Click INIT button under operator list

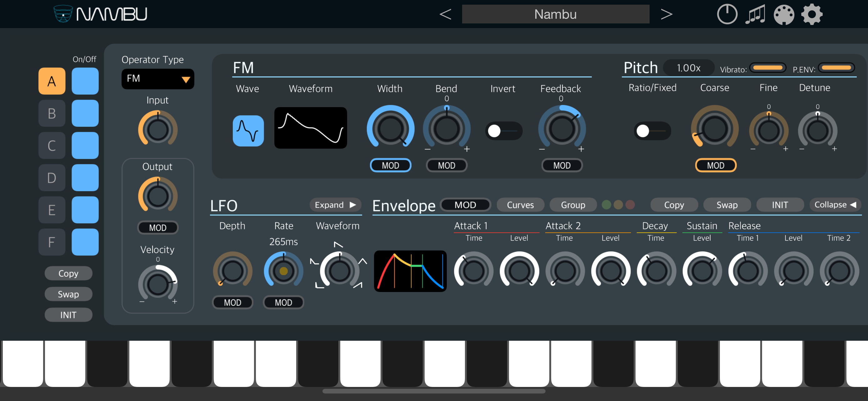pyautogui.click(x=68, y=315)
